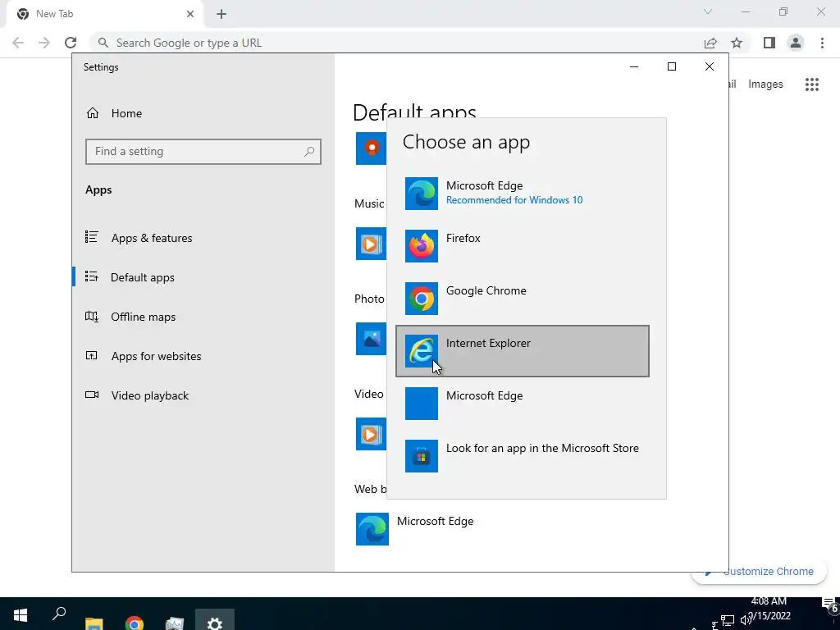Reload the page in Chrome
Image resolution: width=840 pixels, height=630 pixels.
pyautogui.click(x=71, y=43)
